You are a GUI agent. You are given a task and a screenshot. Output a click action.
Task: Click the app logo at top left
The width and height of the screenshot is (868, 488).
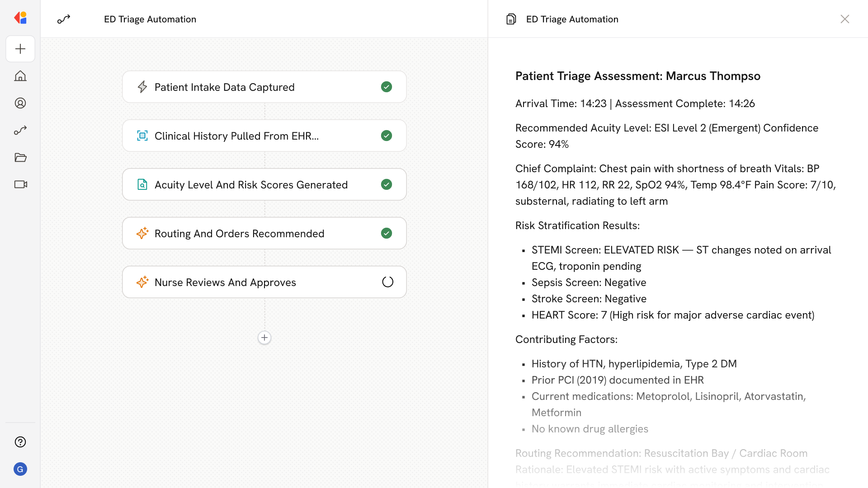click(20, 18)
